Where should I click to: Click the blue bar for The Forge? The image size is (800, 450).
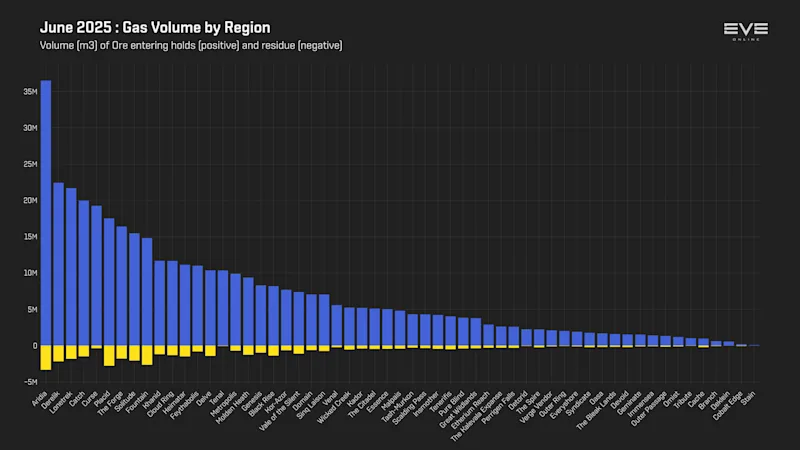click(121, 286)
